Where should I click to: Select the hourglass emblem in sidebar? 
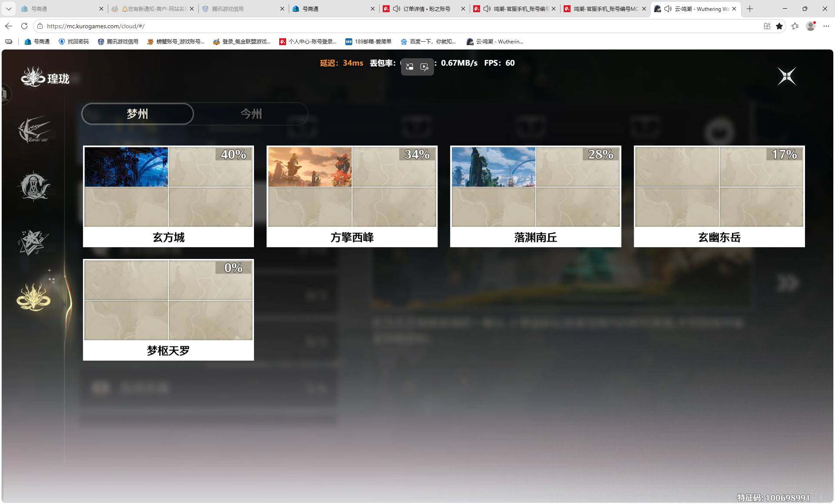coord(34,186)
